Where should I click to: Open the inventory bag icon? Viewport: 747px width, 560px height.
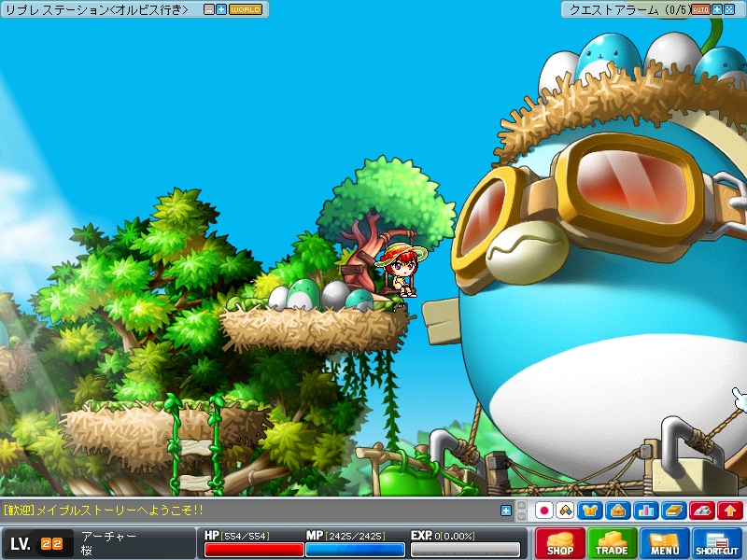[618, 511]
